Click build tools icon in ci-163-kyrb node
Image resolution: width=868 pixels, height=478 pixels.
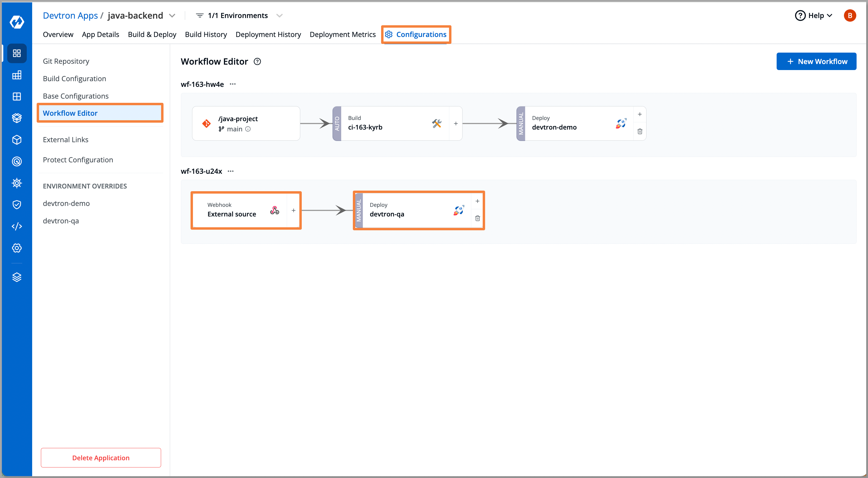tap(437, 123)
